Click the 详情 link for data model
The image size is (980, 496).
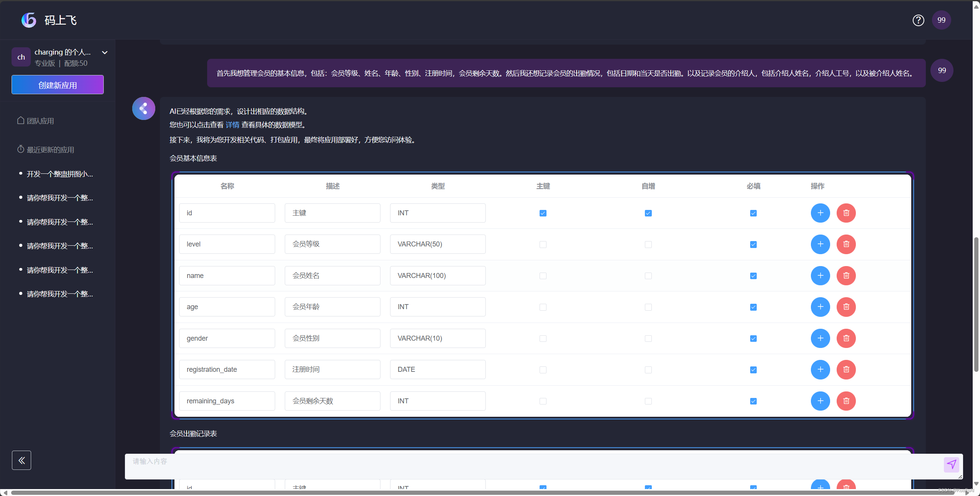(232, 125)
